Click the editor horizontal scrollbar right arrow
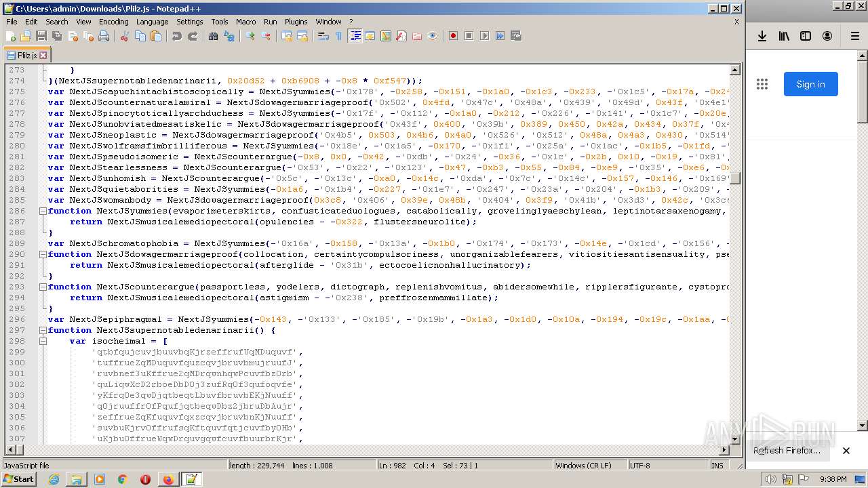 (x=724, y=450)
